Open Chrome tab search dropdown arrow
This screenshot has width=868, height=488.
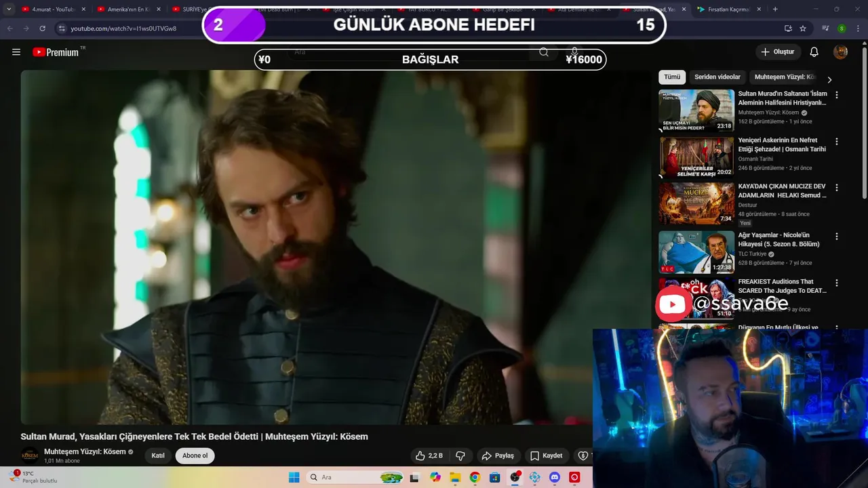(x=9, y=9)
